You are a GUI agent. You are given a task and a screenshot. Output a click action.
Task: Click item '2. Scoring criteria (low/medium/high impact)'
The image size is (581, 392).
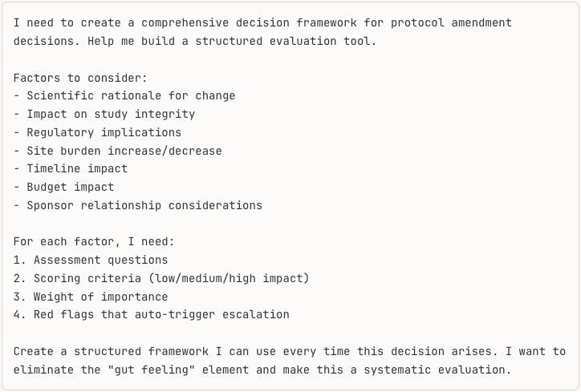coord(160,278)
